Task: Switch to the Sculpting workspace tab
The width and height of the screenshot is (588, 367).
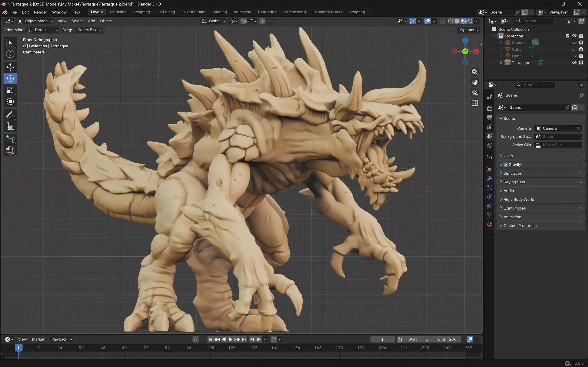Action: tap(141, 12)
